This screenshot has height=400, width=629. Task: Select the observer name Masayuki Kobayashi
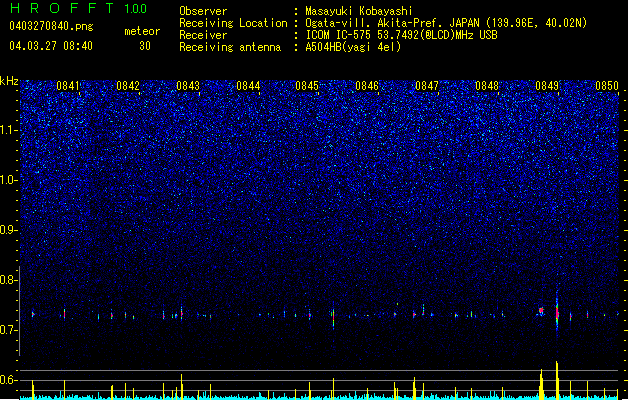[x=359, y=11]
